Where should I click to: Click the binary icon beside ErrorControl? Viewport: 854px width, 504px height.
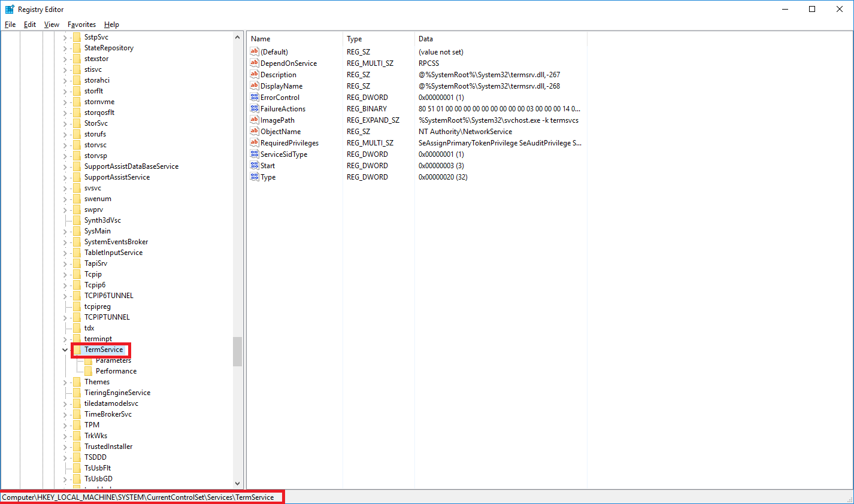coord(255,97)
